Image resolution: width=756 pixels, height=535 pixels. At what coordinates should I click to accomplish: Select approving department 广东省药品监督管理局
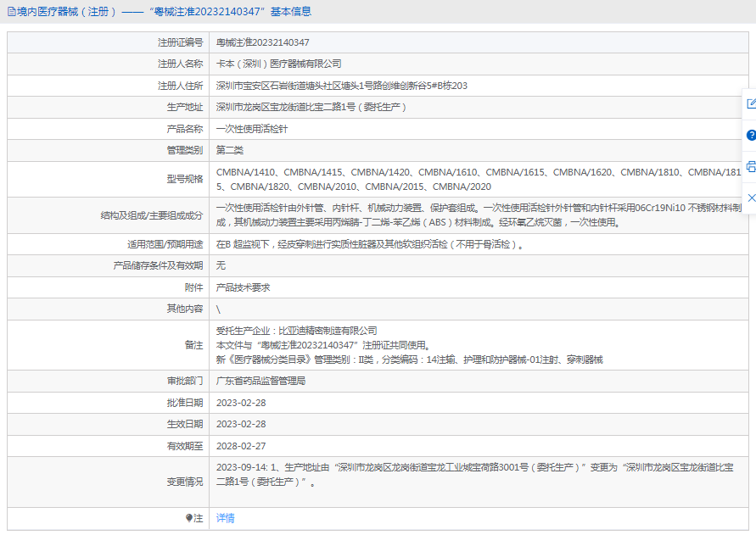260,381
